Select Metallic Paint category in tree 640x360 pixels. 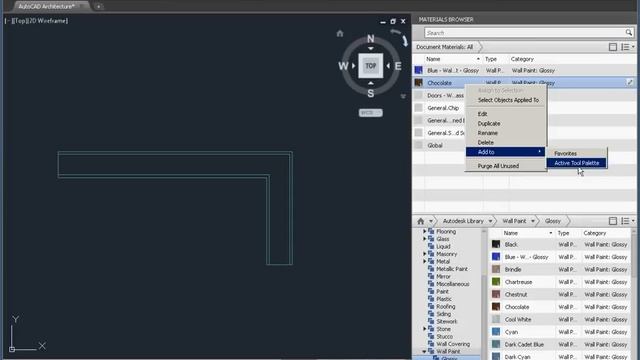[451, 269]
